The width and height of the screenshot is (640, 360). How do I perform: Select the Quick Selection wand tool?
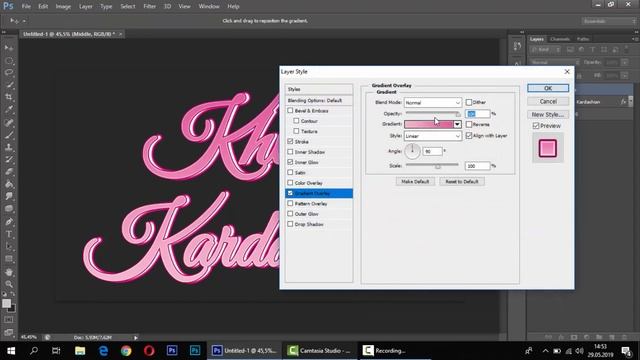coord(9,85)
